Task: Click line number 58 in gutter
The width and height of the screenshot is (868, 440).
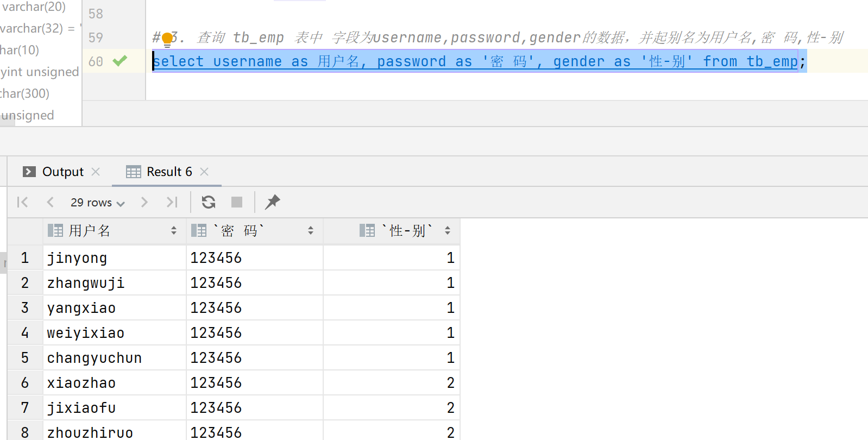Action: pos(96,14)
